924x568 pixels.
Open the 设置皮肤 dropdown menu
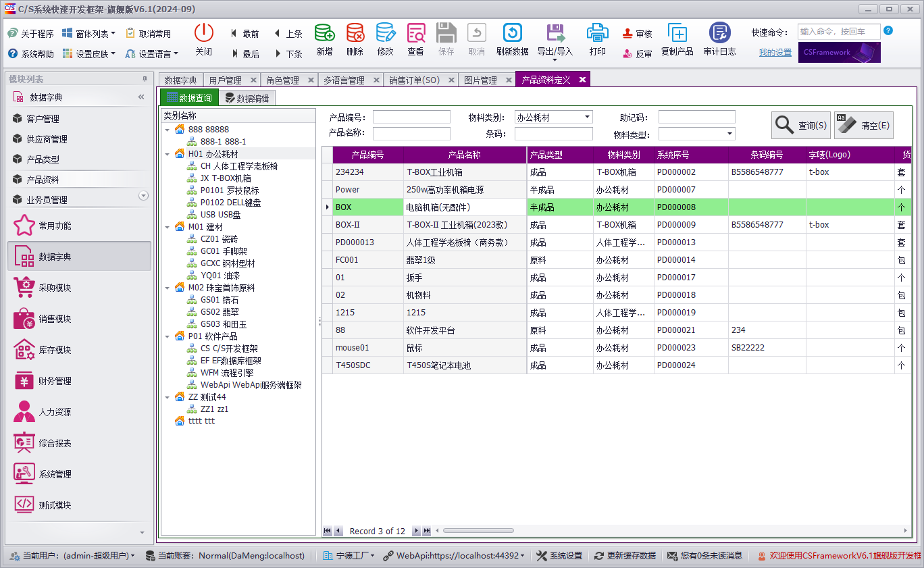point(88,53)
